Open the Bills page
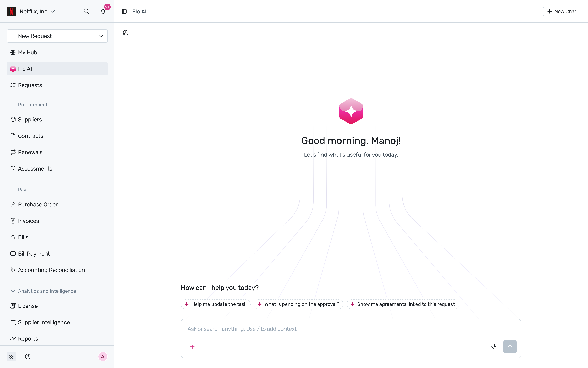 57,237
